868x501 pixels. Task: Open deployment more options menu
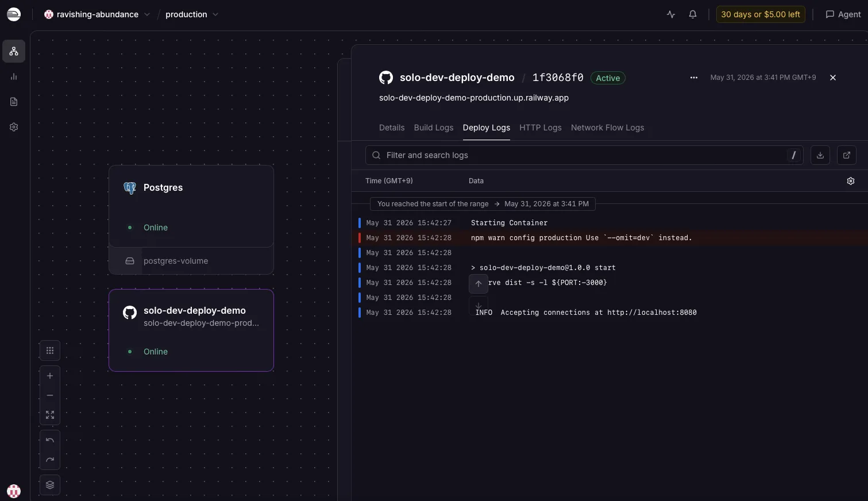(694, 78)
